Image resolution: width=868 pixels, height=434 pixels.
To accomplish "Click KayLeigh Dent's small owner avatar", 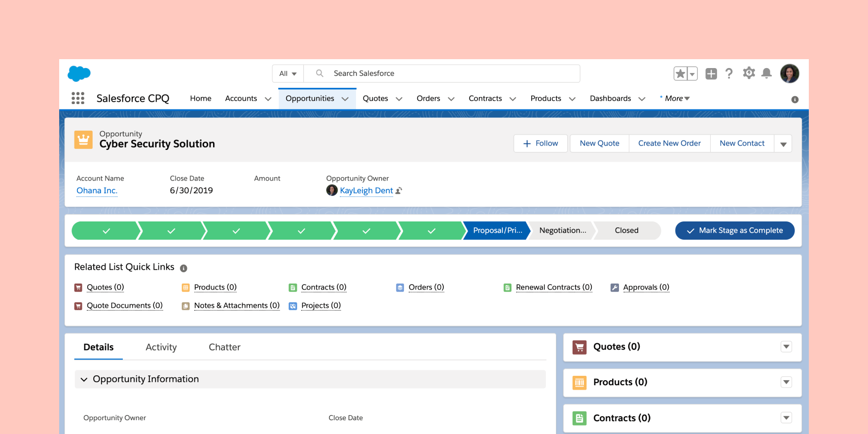I will point(332,190).
